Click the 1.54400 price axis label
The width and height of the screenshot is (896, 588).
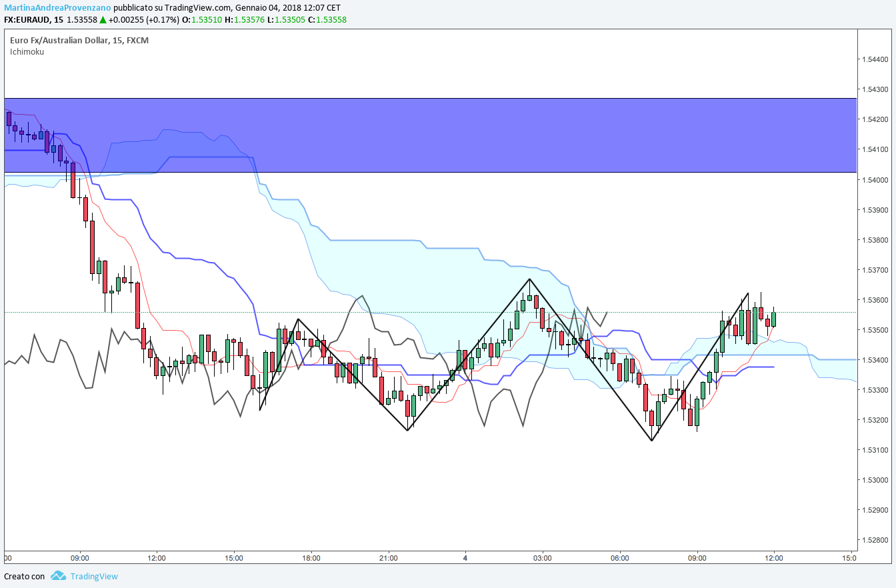tap(875, 59)
